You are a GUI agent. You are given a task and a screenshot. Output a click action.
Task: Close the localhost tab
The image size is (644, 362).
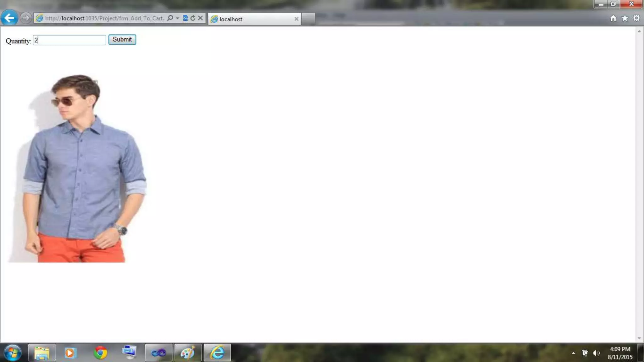click(296, 19)
